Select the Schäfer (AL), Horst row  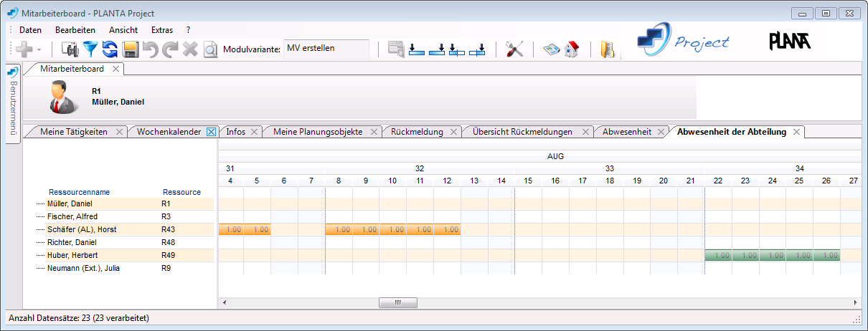(82, 229)
